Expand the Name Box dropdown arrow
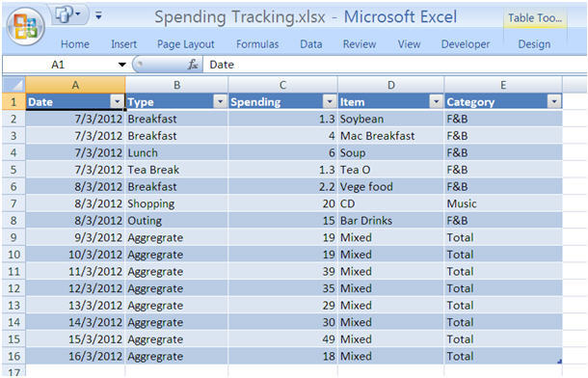 (x=121, y=65)
